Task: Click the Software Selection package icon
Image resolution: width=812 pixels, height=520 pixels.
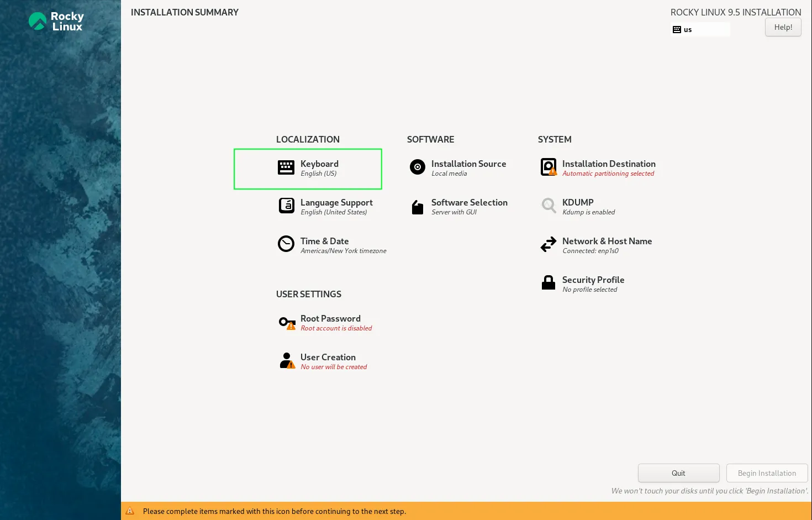Action: pos(418,207)
